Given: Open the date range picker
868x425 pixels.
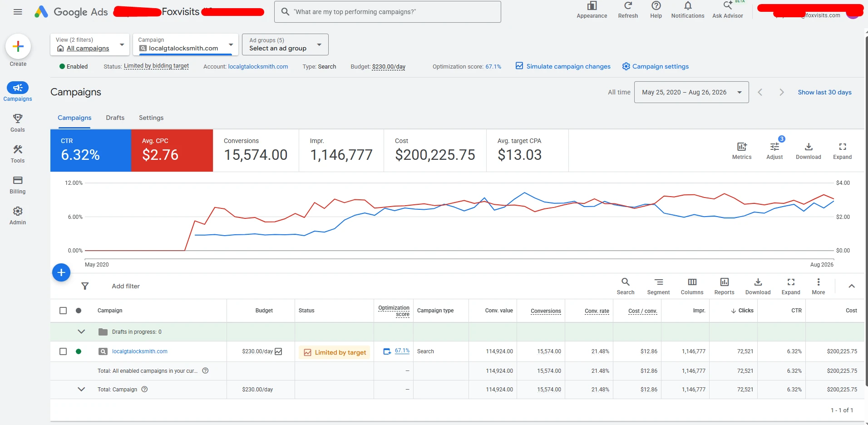Looking at the screenshot, I should tap(691, 92).
